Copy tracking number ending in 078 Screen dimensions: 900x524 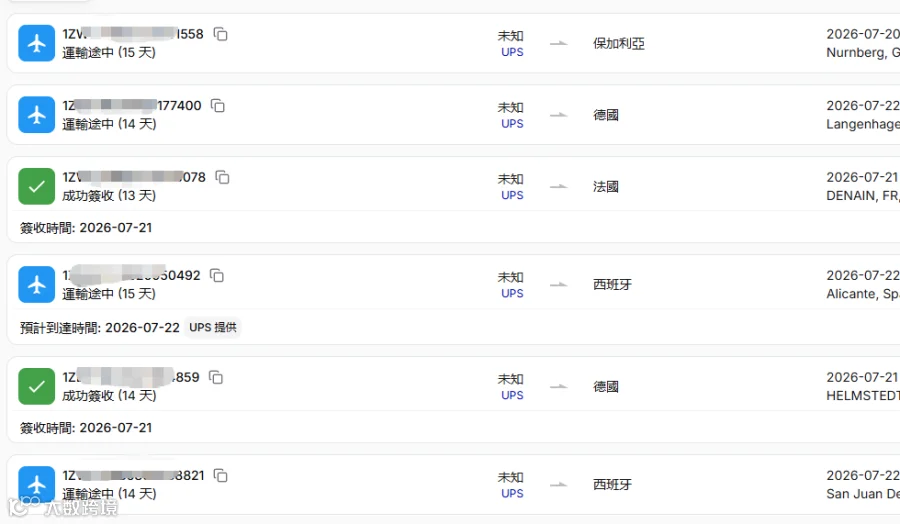coord(222,177)
